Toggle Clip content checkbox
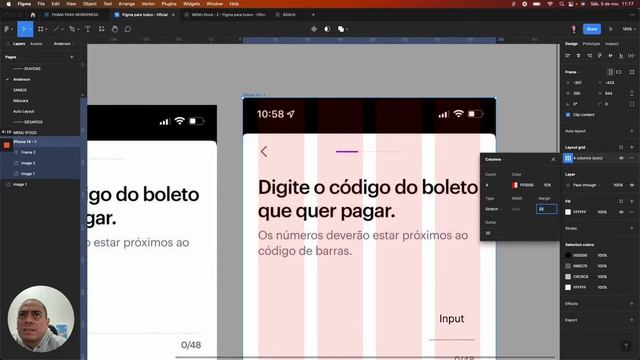 click(568, 115)
